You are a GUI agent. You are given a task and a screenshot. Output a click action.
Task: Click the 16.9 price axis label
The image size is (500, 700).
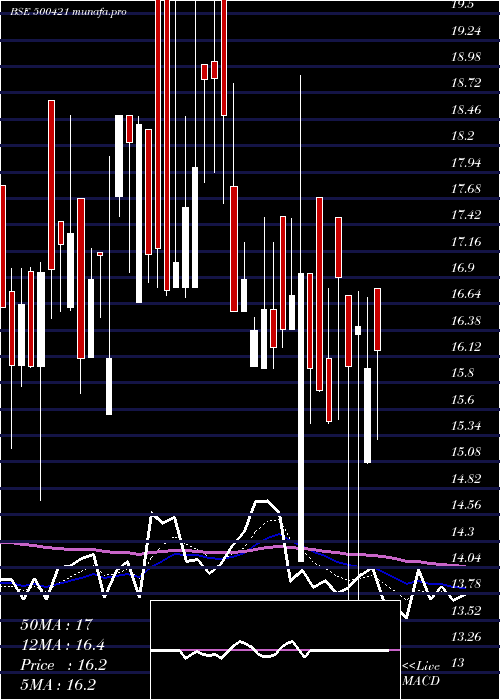[x=462, y=267]
